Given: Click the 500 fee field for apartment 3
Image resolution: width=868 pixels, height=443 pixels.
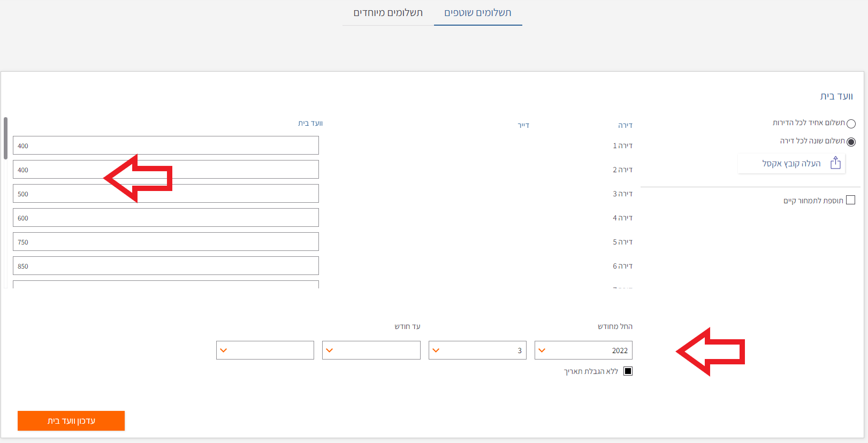Looking at the screenshot, I should [x=166, y=194].
